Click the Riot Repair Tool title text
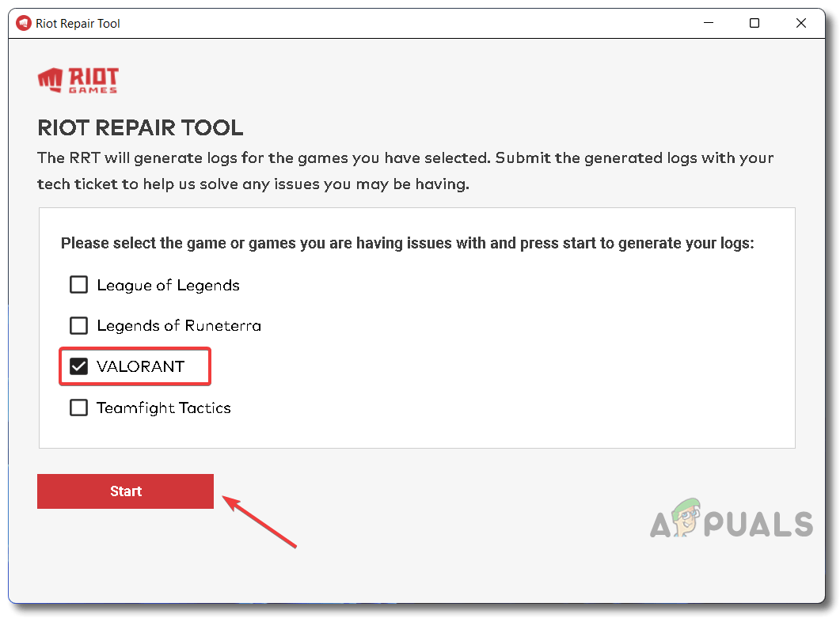 76,23
